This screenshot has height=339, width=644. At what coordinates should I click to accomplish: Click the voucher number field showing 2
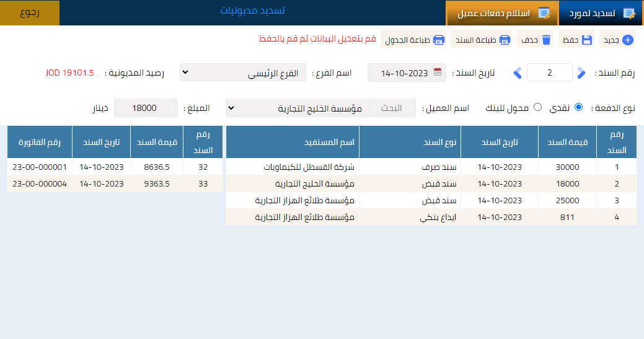pos(549,73)
